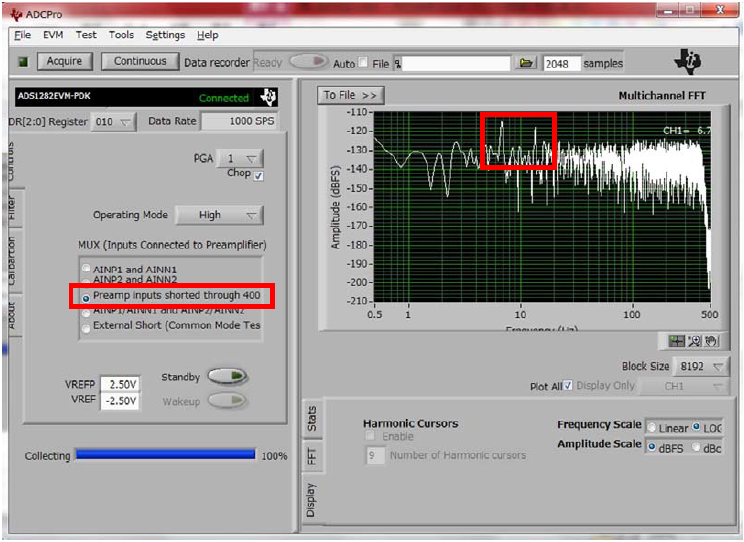Click the VREFP 2.50V field
Image resolution: width=744 pixels, height=542 pixels.
[120, 384]
